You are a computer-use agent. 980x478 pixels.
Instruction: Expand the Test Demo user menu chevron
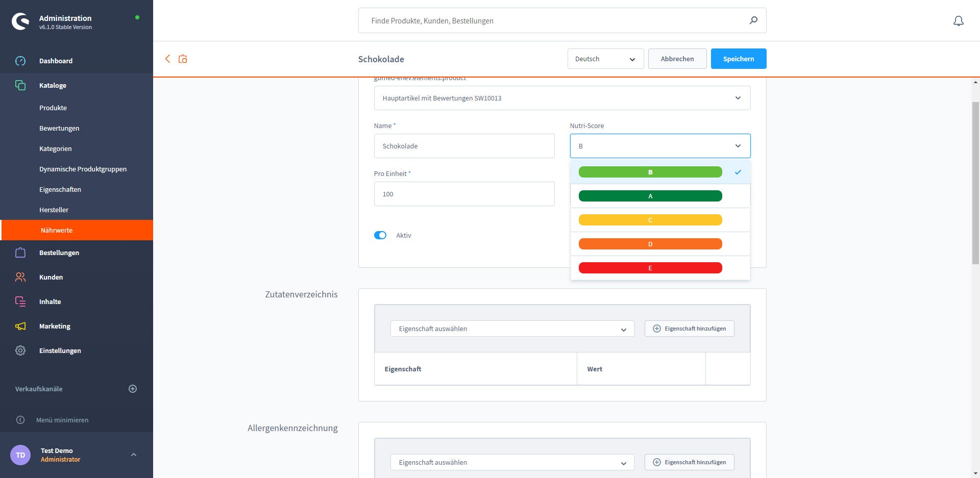click(x=134, y=455)
